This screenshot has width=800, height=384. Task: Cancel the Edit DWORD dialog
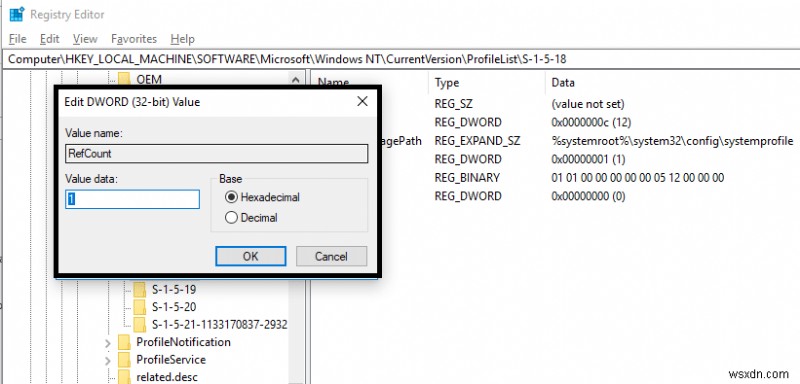331,257
